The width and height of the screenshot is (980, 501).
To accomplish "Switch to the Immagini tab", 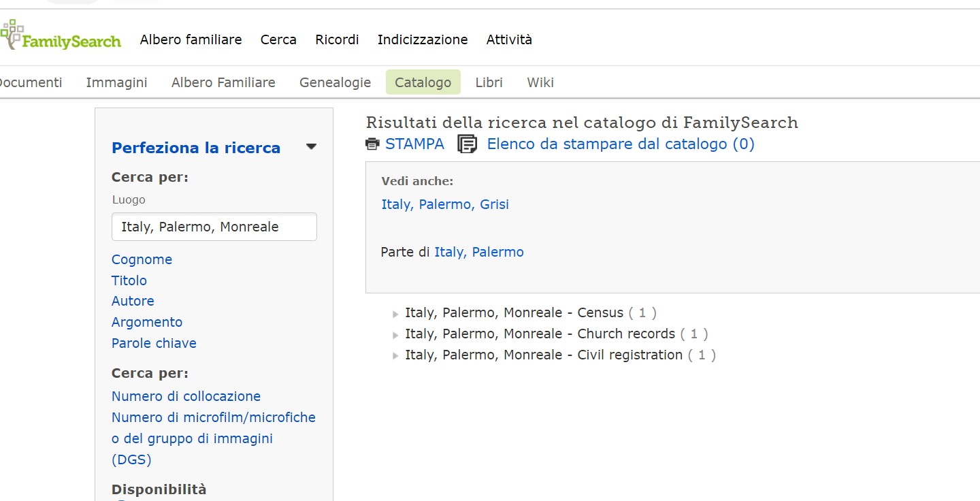I will (x=116, y=82).
